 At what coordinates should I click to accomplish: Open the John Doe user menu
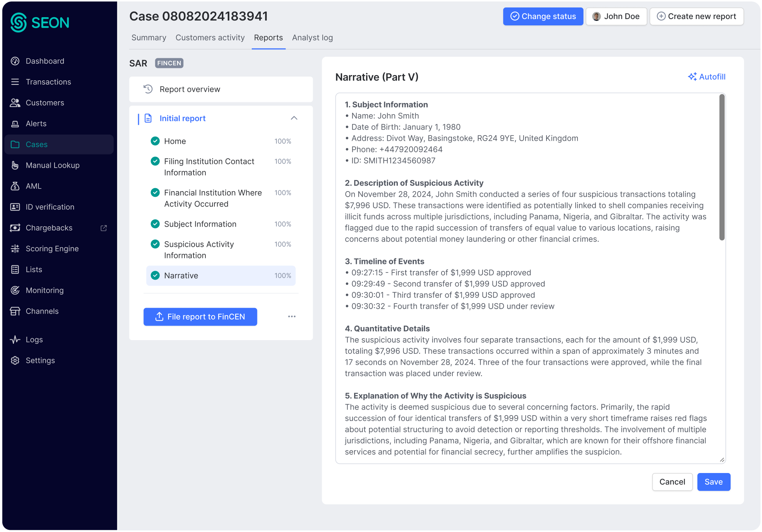[x=616, y=16]
